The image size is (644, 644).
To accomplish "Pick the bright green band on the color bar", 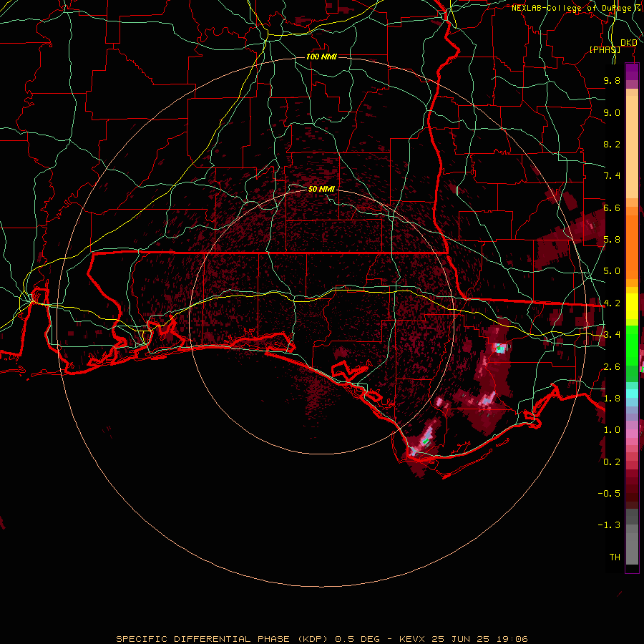I will [632, 345].
